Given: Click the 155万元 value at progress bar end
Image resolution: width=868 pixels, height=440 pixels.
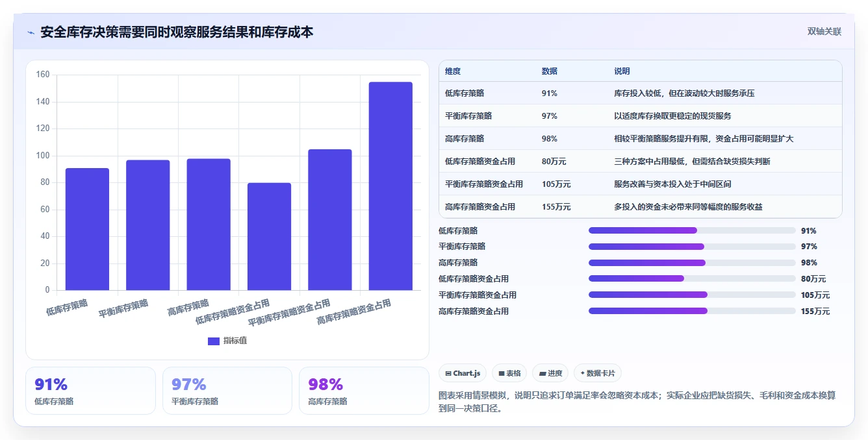Looking at the screenshot, I should (x=815, y=311).
